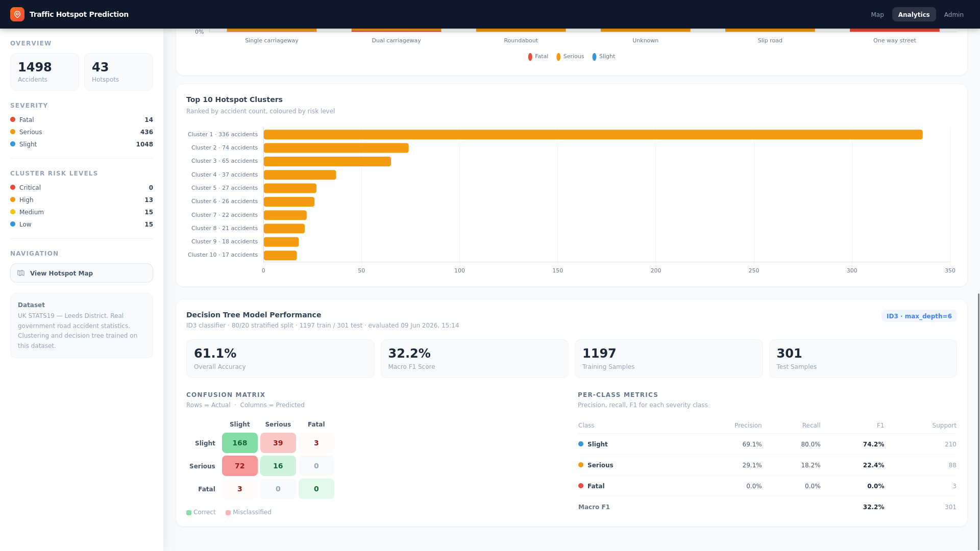Click the red Fatal dot in per-class metrics
This screenshot has height=551, width=980.
[x=581, y=486]
